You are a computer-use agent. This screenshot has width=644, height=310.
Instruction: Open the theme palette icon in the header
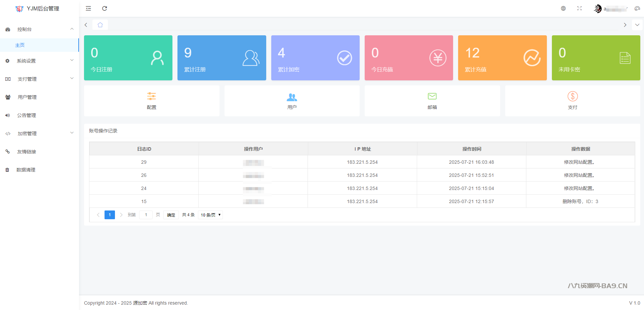click(637, 8)
